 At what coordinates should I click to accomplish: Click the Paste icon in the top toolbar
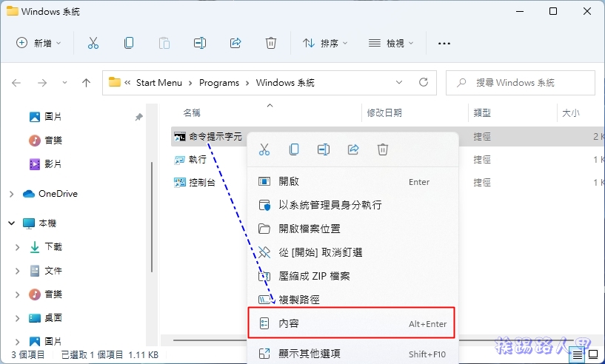(164, 43)
